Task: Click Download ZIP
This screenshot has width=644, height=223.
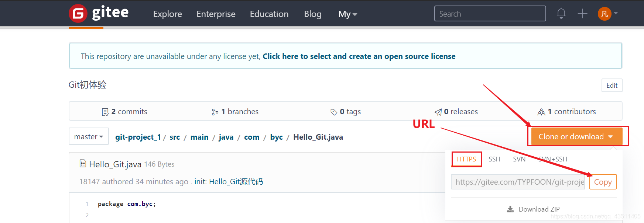Action: pyautogui.click(x=534, y=209)
